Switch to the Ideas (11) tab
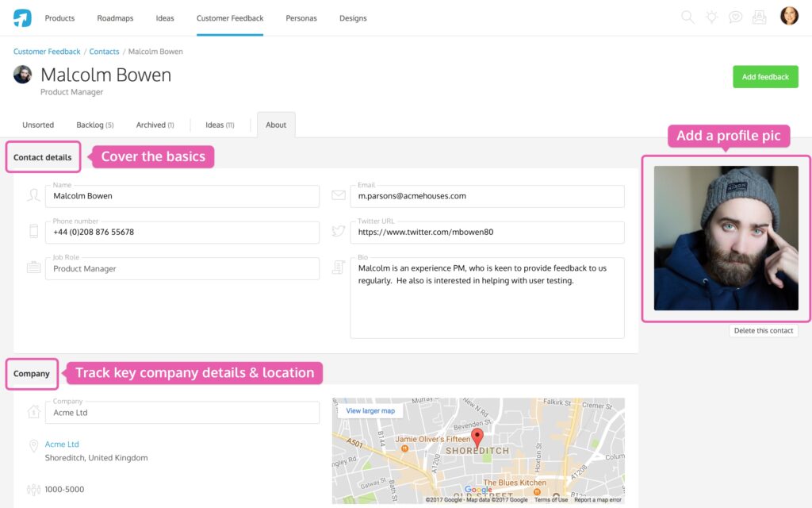The height and width of the screenshot is (508, 812). [x=219, y=125]
